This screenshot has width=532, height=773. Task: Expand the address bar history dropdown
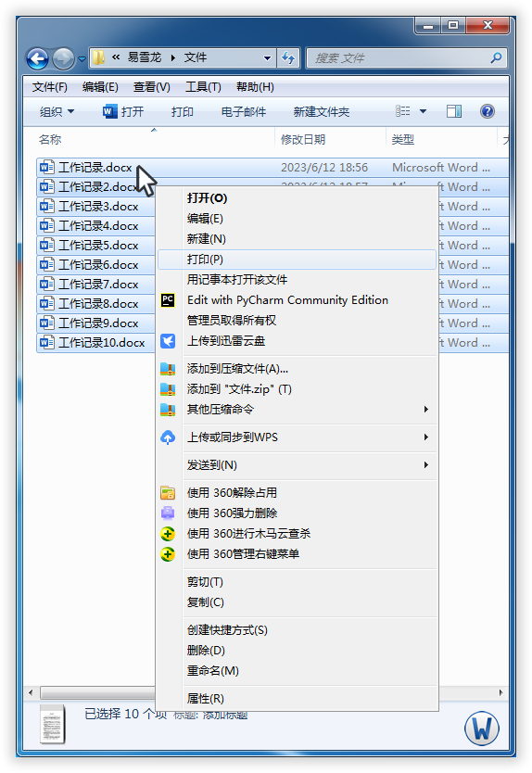[267, 58]
